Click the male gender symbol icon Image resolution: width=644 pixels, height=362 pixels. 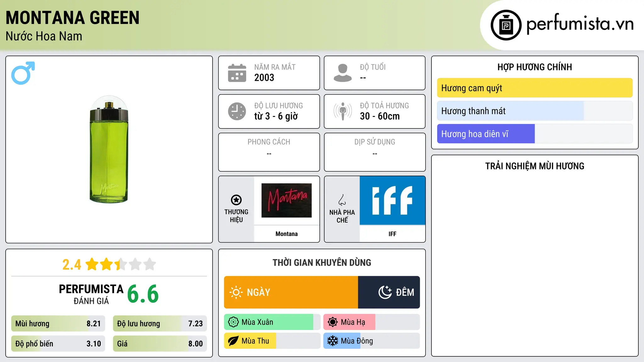point(23,73)
